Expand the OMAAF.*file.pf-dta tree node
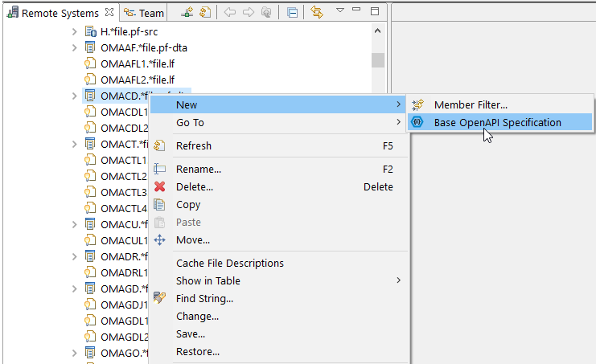The width and height of the screenshot is (596, 364). pyautogui.click(x=74, y=47)
